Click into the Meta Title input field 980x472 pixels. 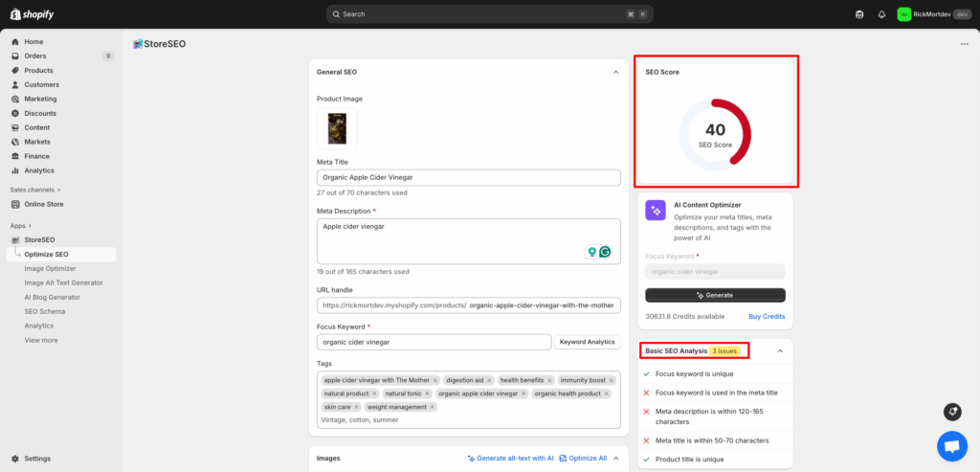(x=468, y=177)
